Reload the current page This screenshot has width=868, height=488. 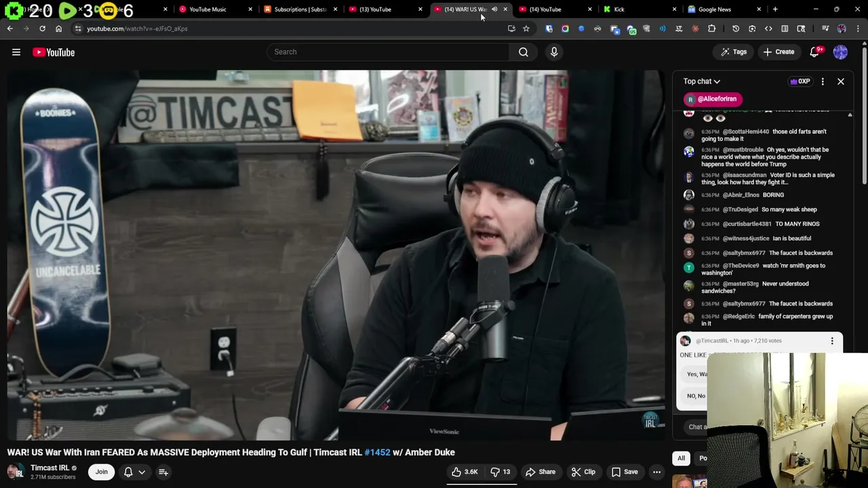tap(42, 28)
